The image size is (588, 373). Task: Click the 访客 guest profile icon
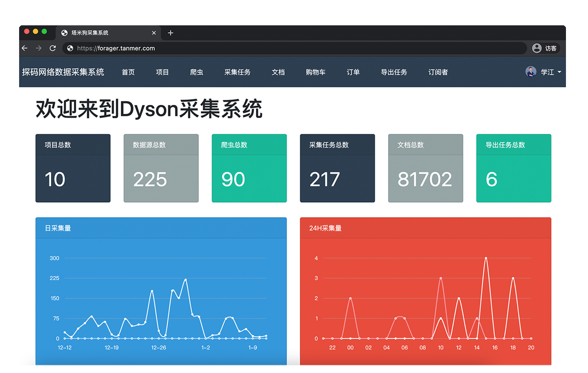(537, 48)
